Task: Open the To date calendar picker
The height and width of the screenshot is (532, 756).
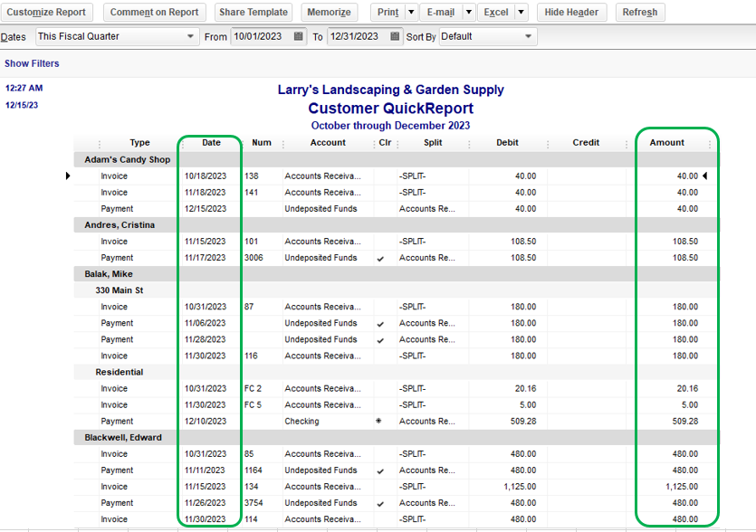Action: tap(395, 36)
